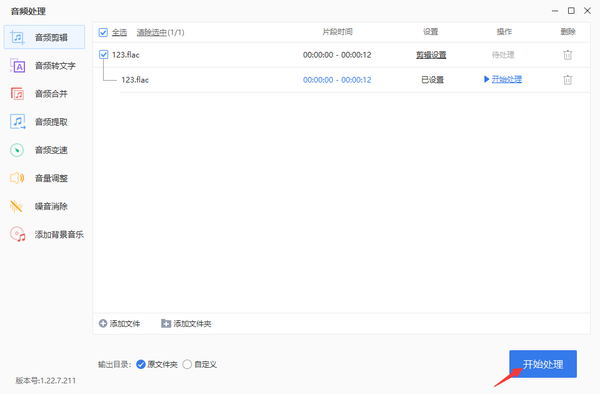Click the folder icon beside 添加文件夹
The height and width of the screenshot is (394, 600).
[166, 324]
